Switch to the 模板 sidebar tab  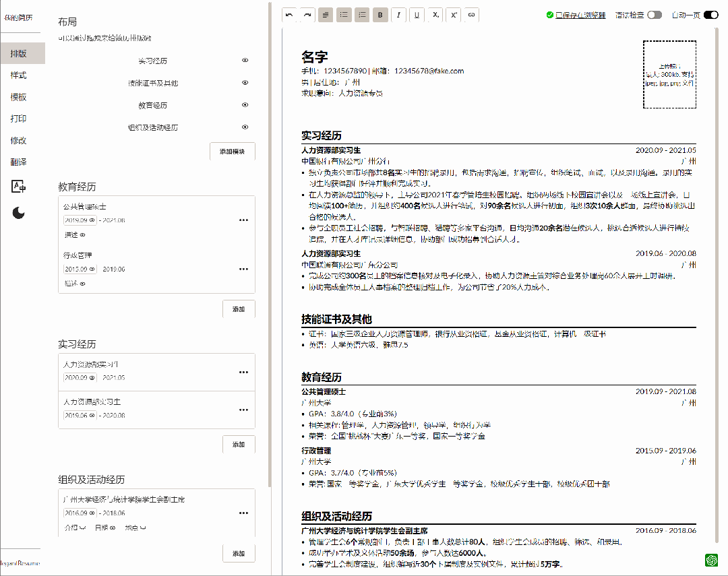click(x=19, y=97)
